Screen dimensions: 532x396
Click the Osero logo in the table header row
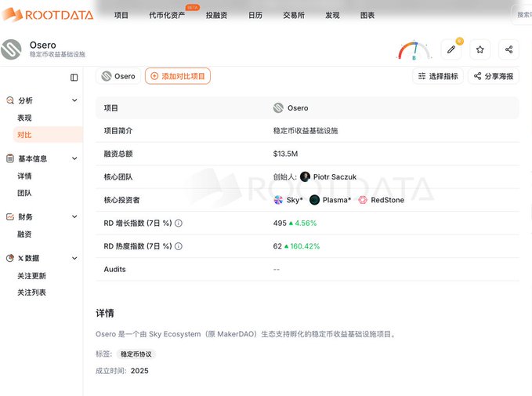[278, 108]
